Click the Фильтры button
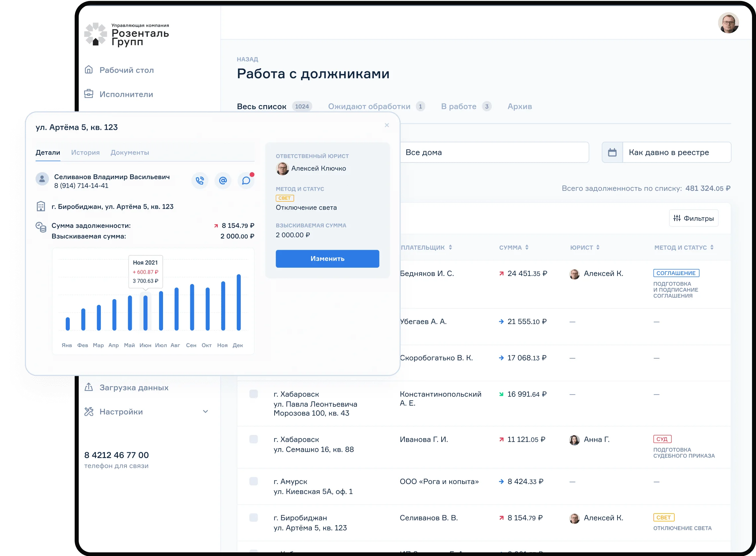This screenshot has height=556, width=756. pos(694,218)
